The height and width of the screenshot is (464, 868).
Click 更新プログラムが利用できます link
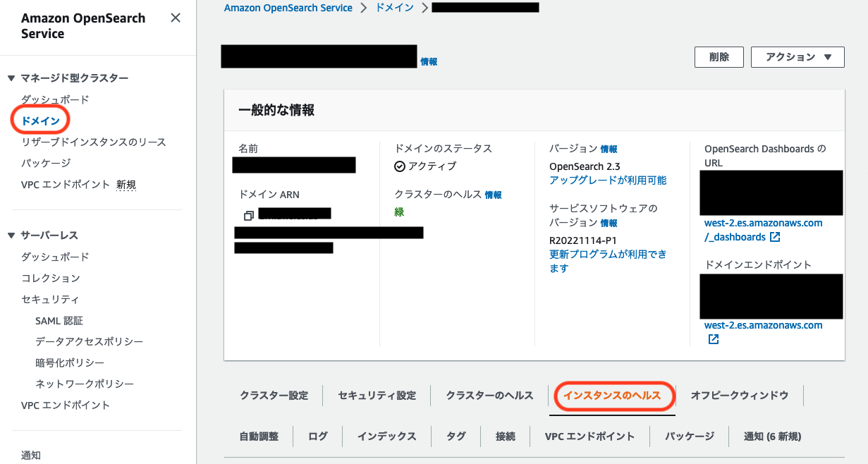tap(608, 261)
